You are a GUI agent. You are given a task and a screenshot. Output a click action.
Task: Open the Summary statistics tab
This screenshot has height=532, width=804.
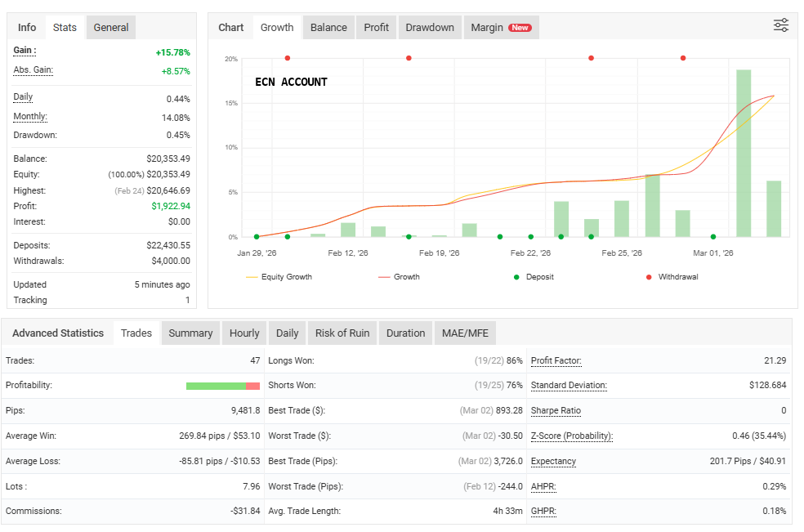point(190,333)
